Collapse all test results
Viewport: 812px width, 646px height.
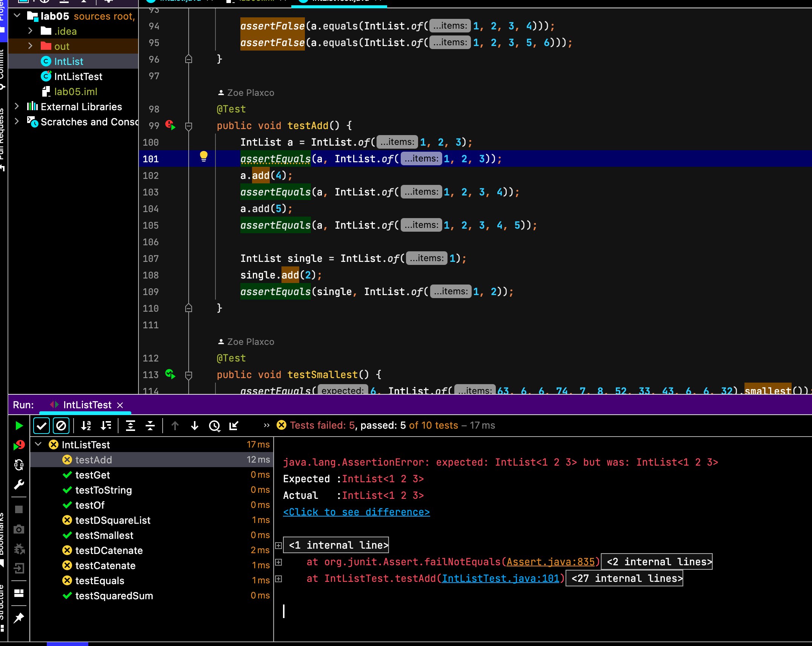[x=150, y=426]
